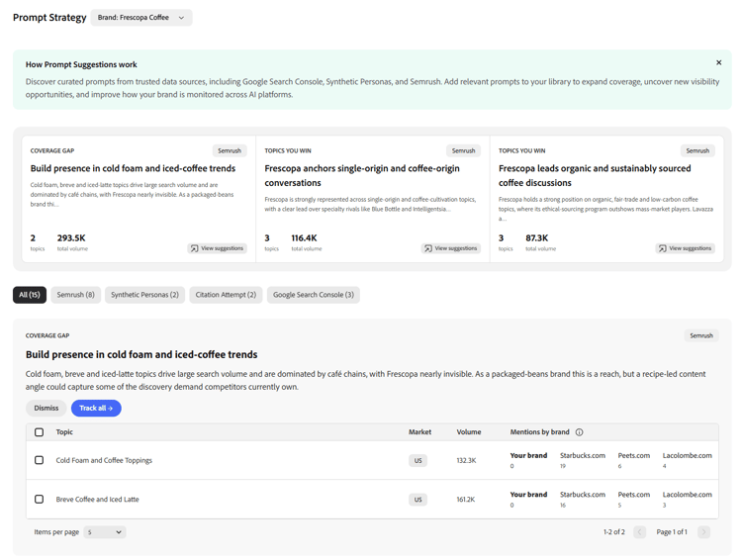742x560 pixels.
Task: Select the Semrush (8) filter tab
Action: pos(76,295)
